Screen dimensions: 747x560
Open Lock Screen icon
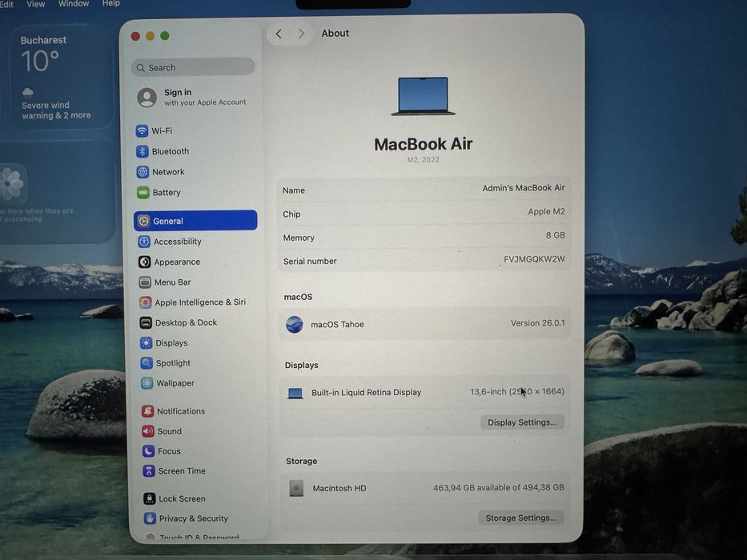[x=149, y=498]
